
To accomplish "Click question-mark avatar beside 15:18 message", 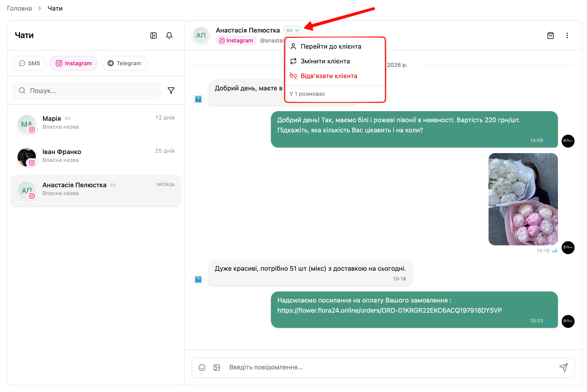I will pos(198,279).
